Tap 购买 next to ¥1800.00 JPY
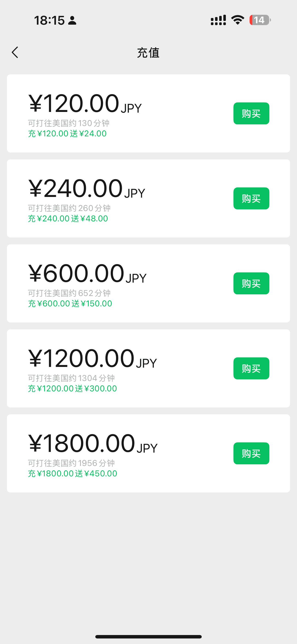 coord(251,453)
